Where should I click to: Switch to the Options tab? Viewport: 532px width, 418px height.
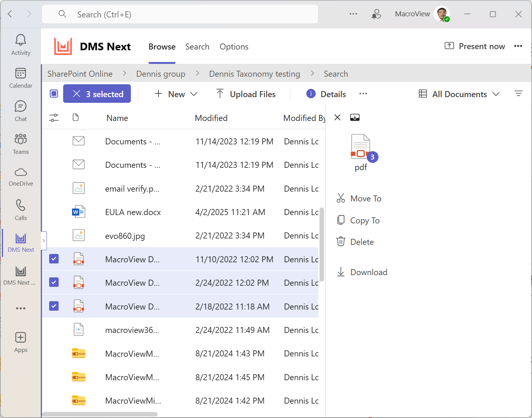234,46
